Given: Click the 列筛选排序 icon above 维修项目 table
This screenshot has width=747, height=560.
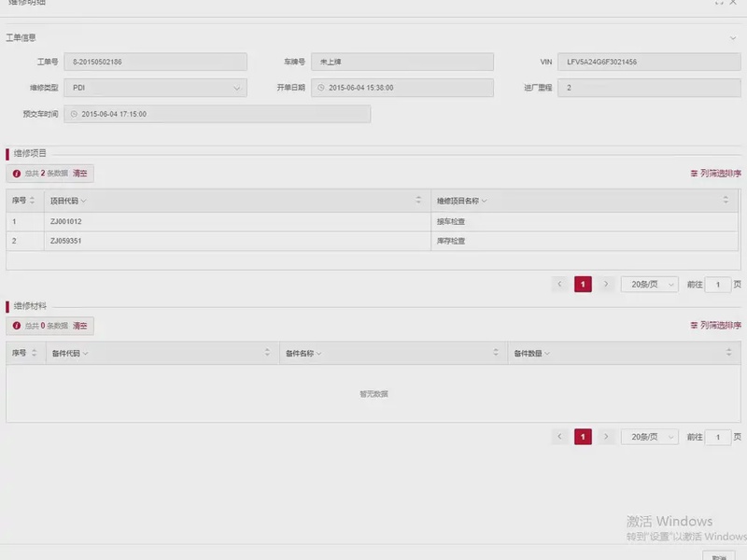Looking at the screenshot, I should click(x=694, y=174).
